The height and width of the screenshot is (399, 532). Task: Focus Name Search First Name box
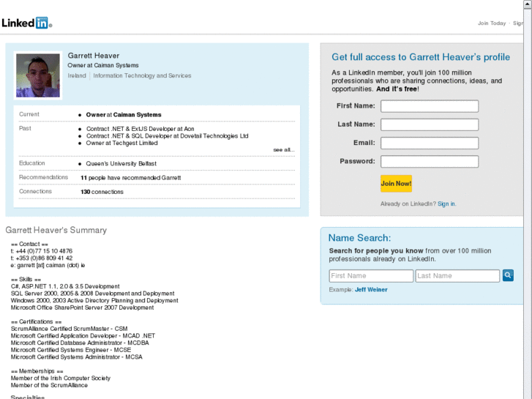[x=371, y=276]
